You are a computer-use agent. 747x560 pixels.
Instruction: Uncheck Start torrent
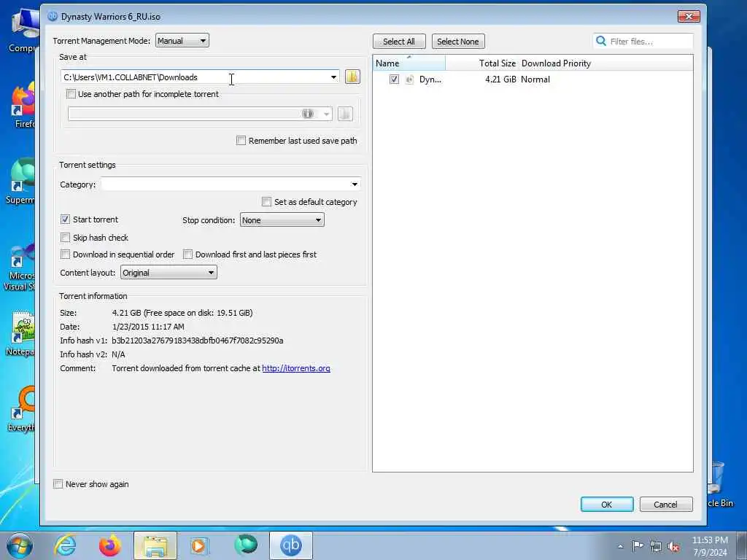pyautogui.click(x=65, y=219)
